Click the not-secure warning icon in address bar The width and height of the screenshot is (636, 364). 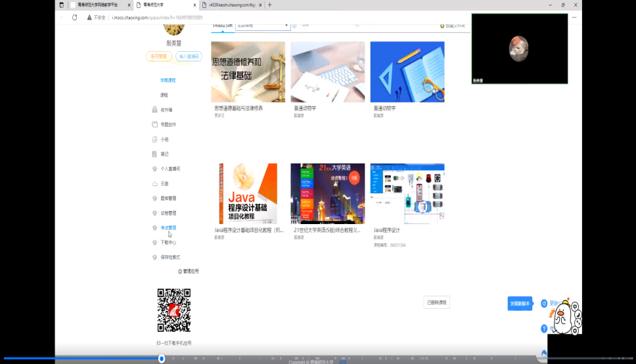(89, 18)
